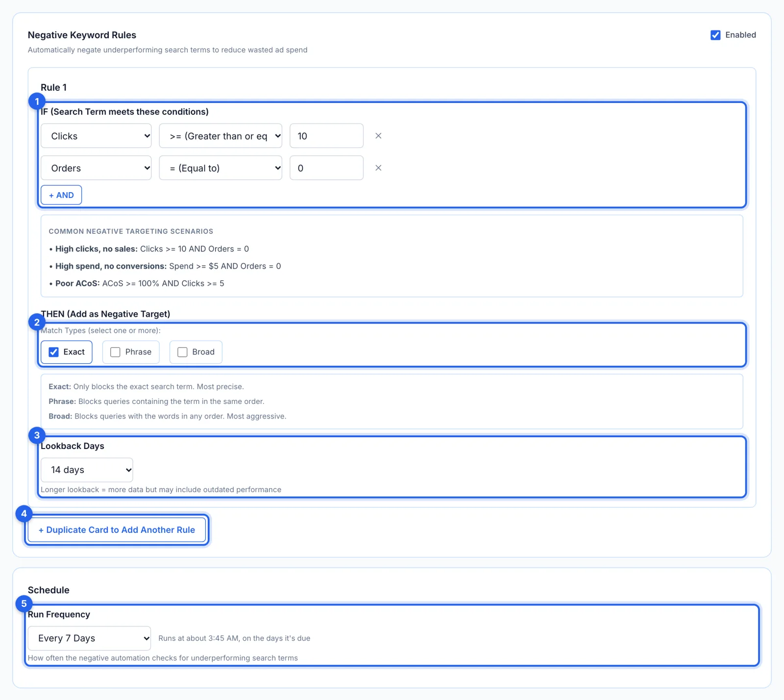Focus the Orders value field containing 0
Image resolution: width=784 pixels, height=700 pixels.
326,168
